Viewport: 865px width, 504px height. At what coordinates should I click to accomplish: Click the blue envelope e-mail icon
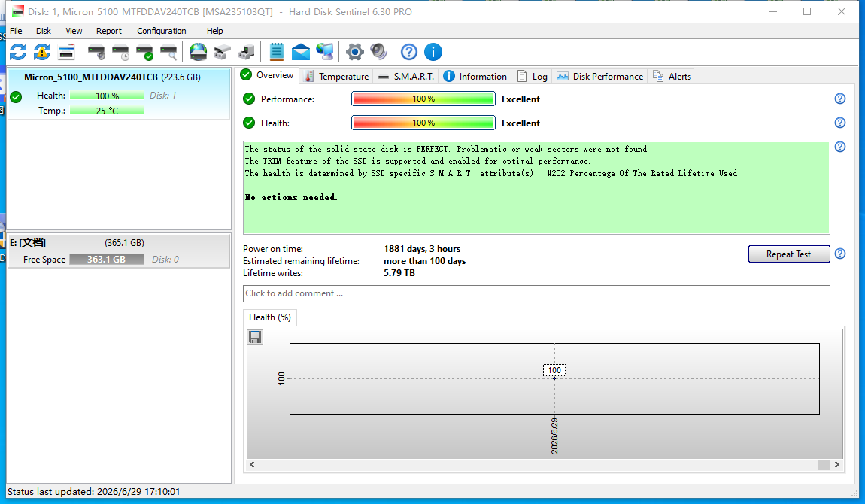[x=301, y=53]
